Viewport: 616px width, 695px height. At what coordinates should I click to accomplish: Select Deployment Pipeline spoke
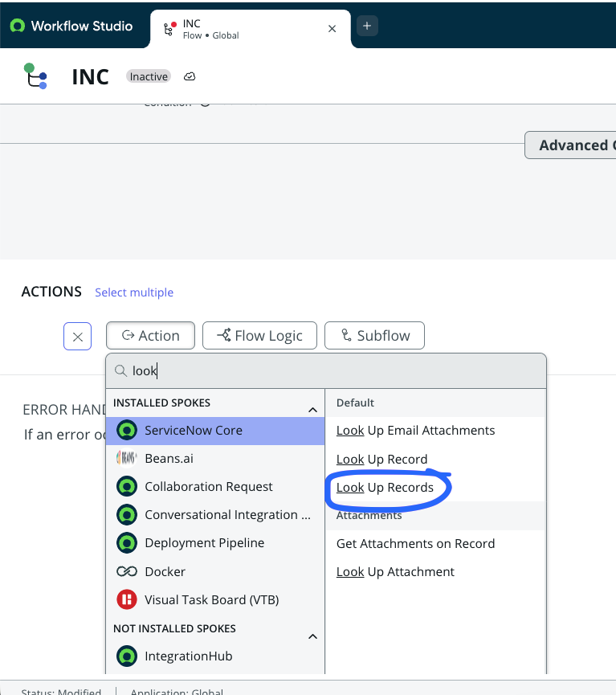pyautogui.click(x=215, y=543)
